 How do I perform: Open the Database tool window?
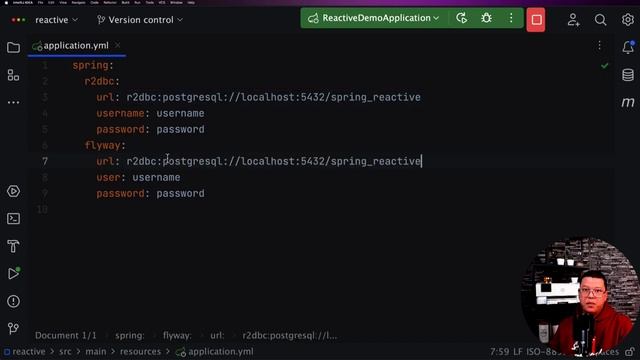pos(628,75)
